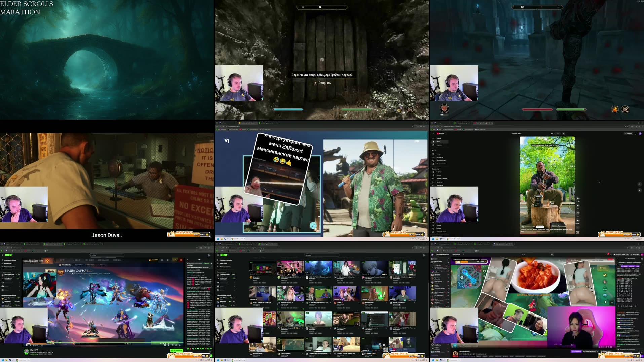Open comments icon on the YouTube Short
This screenshot has width=644, height=362.
(578, 213)
